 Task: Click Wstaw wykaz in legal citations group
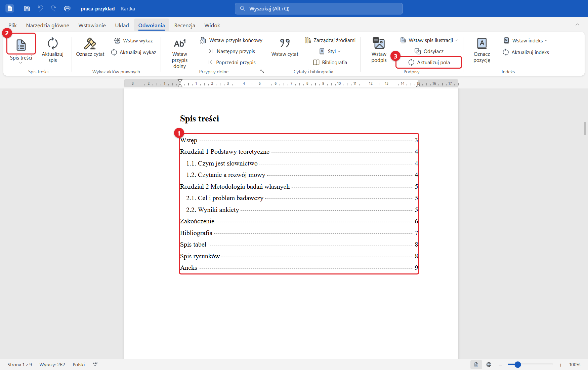click(x=133, y=40)
